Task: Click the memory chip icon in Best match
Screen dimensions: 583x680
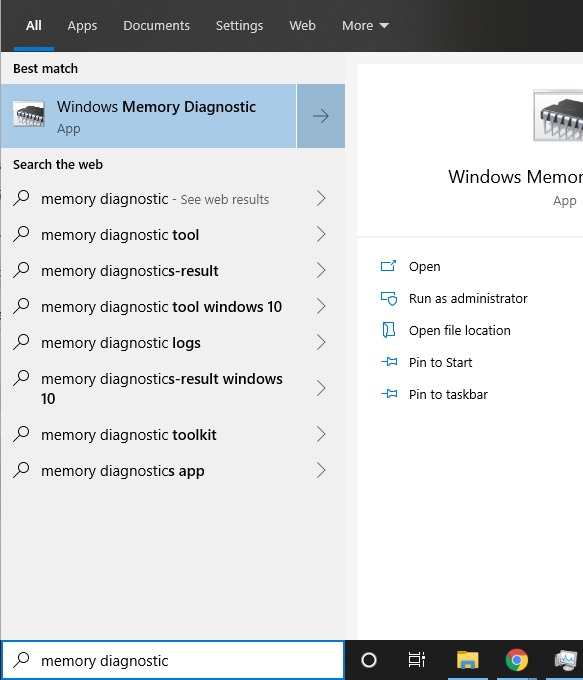Action: tap(29, 114)
